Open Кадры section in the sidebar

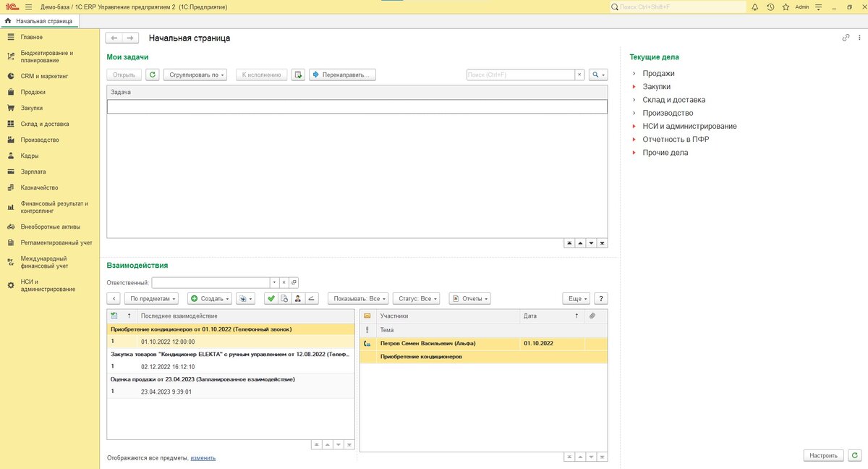coord(30,156)
